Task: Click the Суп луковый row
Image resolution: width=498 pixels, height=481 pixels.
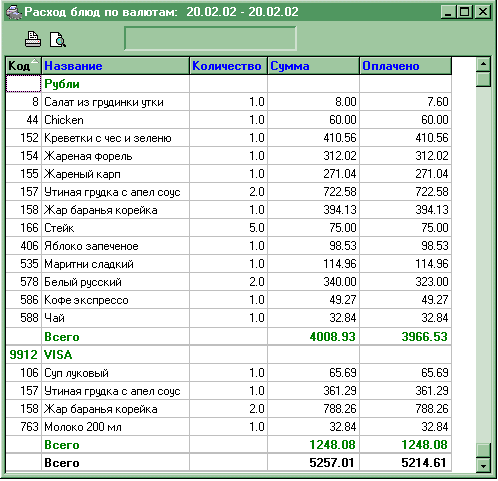Action: point(229,373)
